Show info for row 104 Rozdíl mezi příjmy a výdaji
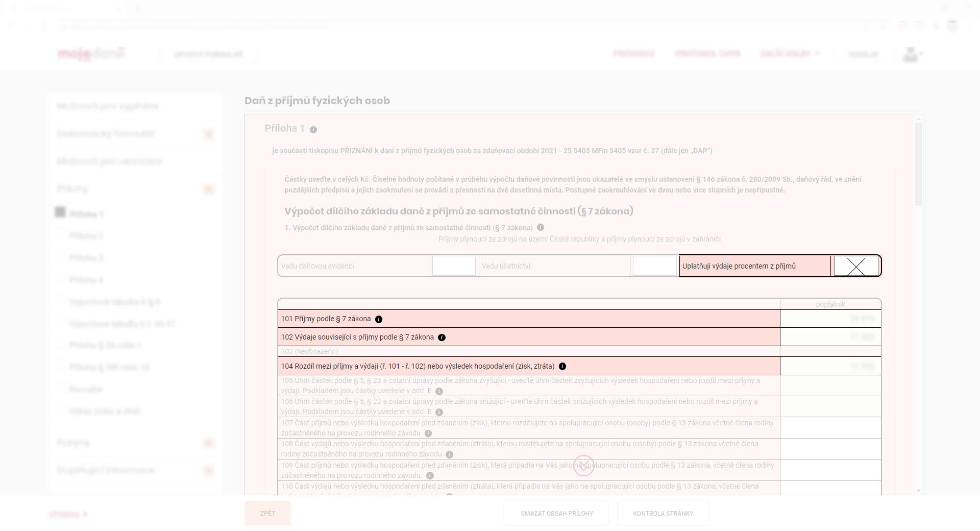This screenshot has width=980, height=531. 562,366
